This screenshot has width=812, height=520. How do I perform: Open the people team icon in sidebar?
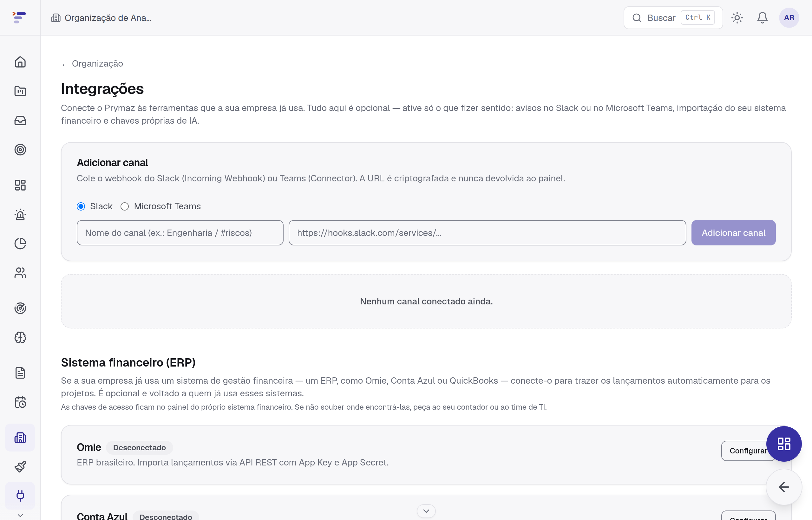pyautogui.click(x=20, y=273)
